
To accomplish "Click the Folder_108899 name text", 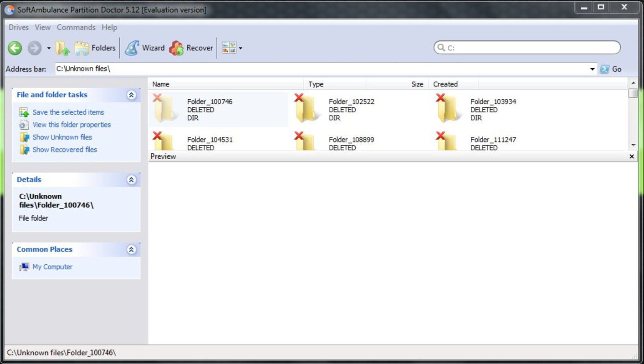I will coord(352,140).
